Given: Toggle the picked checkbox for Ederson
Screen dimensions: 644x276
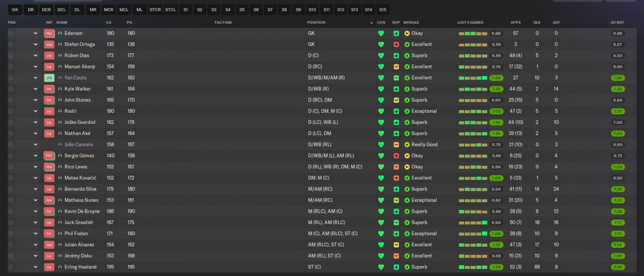Looking at the screenshot, I should tap(11, 33).
